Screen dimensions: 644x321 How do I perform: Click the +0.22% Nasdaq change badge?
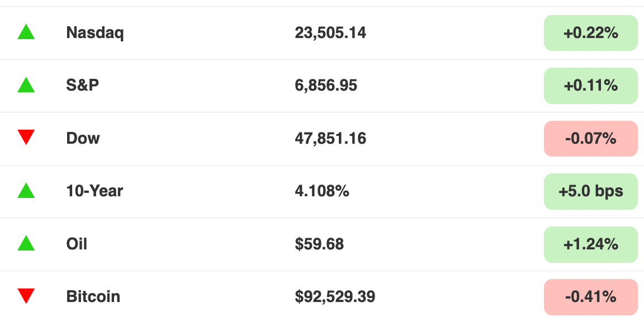[x=590, y=33]
